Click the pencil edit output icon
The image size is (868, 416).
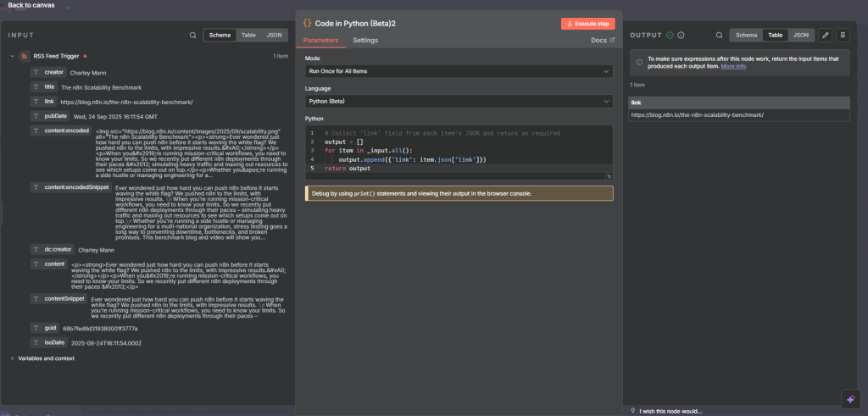point(826,36)
